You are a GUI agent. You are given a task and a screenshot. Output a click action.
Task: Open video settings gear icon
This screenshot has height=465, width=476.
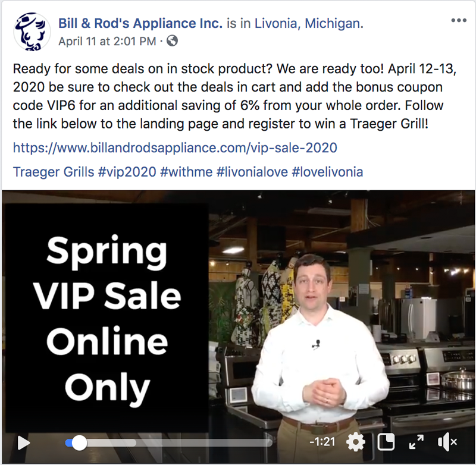pyautogui.click(x=355, y=442)
